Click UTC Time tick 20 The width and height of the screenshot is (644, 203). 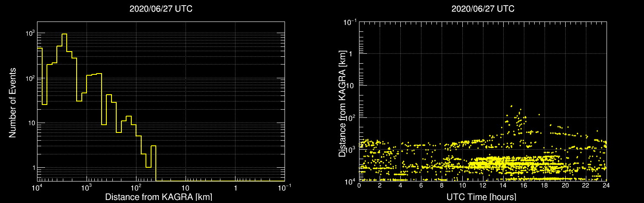click(x=565, y=186)
